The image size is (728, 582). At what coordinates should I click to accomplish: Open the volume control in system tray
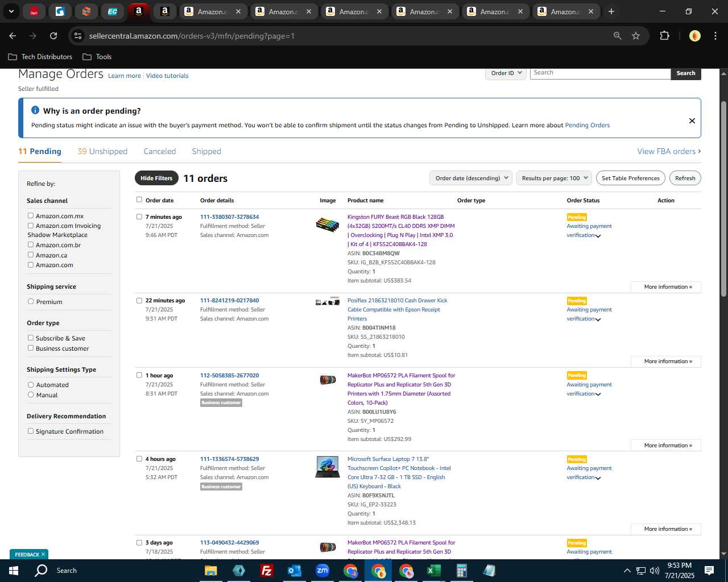pos(655,571)
